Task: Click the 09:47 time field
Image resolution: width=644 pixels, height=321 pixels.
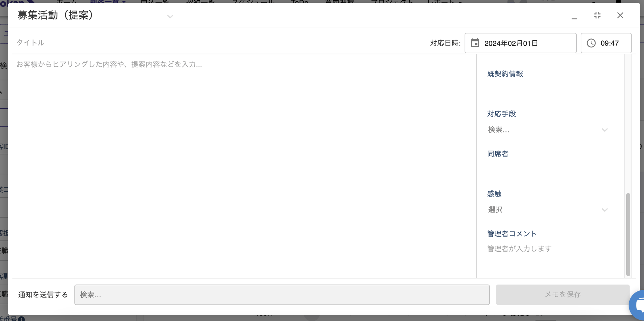Action: tap(610, 43)
